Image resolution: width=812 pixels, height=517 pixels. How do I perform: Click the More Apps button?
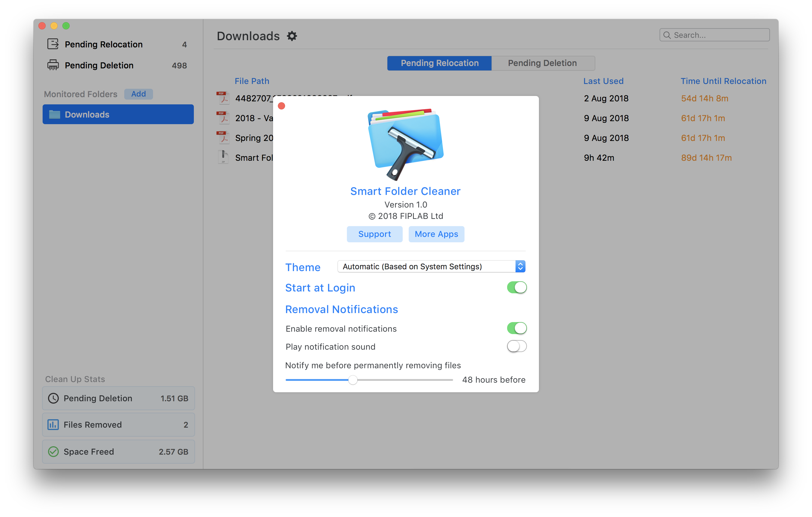click(436, 234)
